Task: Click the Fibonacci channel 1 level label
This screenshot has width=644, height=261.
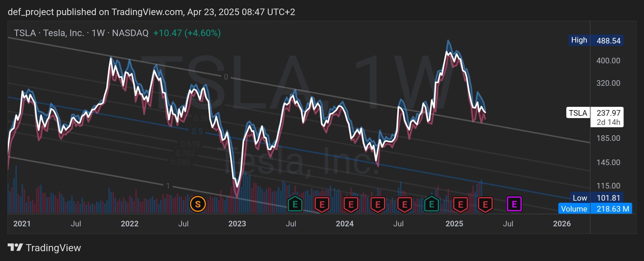Action: (168, 186)
